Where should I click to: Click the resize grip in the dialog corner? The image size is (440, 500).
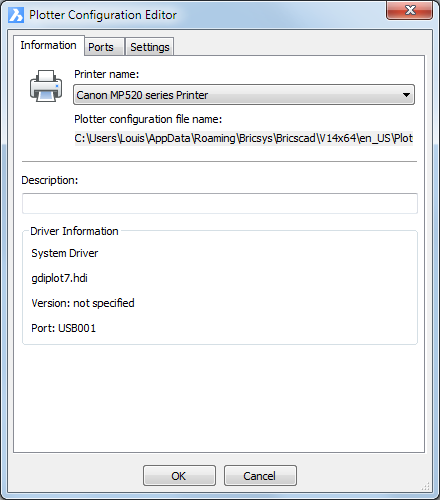click(426, 486)
